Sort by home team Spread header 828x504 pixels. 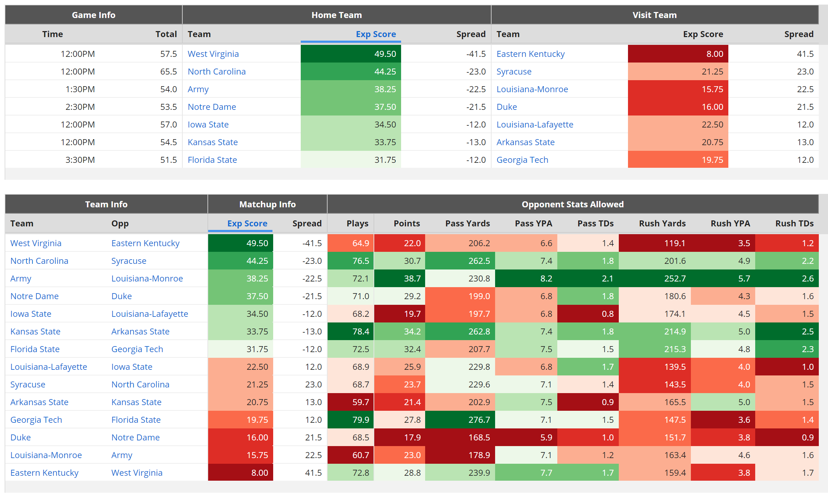(x=471, y=34)
